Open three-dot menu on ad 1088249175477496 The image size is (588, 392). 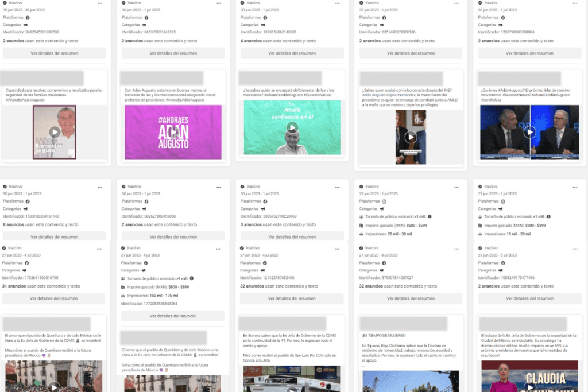(575, 248)
